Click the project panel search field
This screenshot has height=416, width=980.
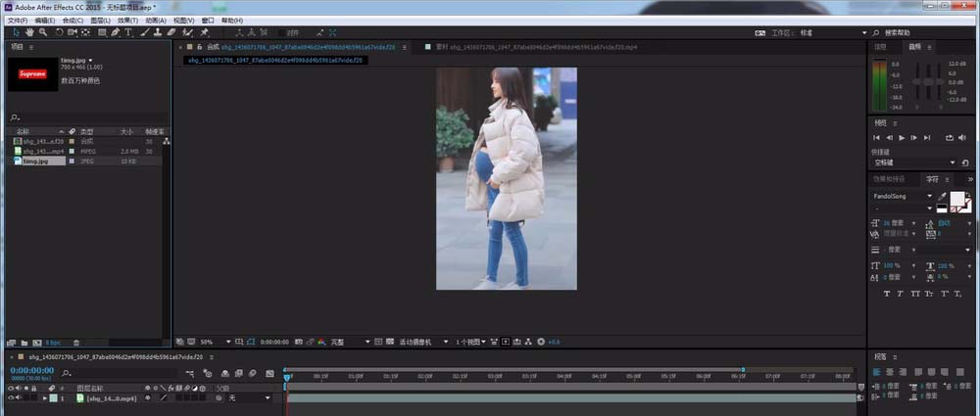(87, 117)
